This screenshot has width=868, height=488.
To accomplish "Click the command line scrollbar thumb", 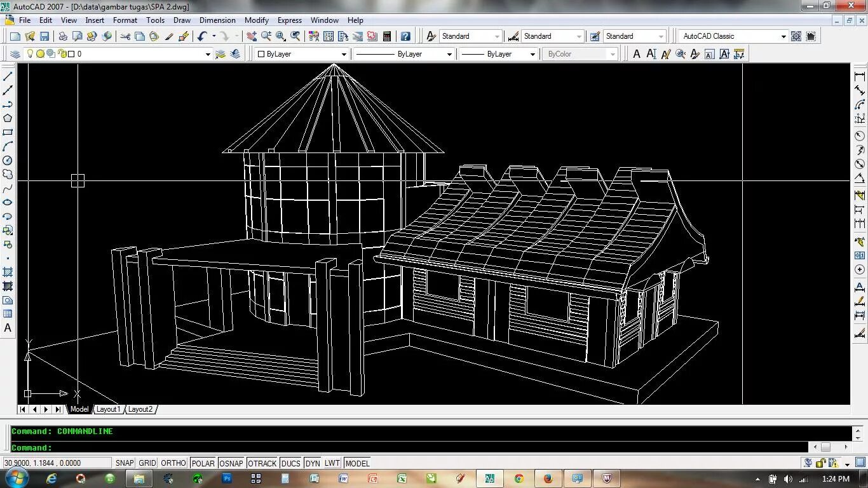I will [x=825, y=447].
